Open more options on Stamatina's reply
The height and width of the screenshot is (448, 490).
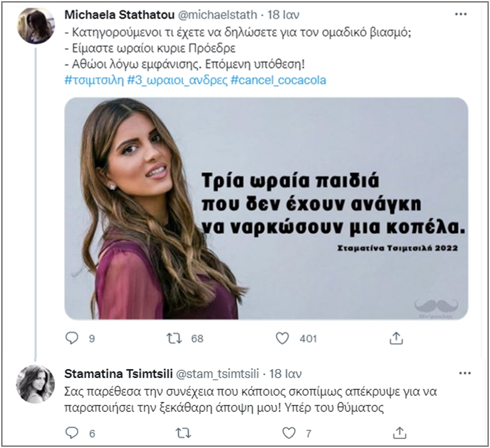tap(465, 374)
